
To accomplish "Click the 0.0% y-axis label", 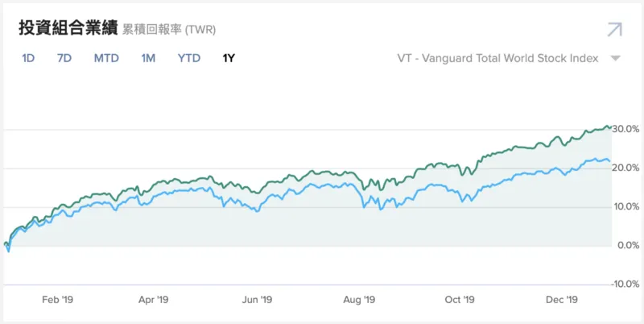I will (x=628, y=245).
